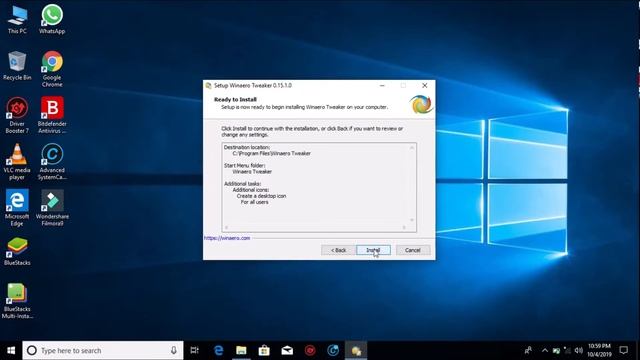Viewport: 640px width, 360px height.
Task: Close the Setup Winaero Tweaker window
Action: click(x=424, y=85)
